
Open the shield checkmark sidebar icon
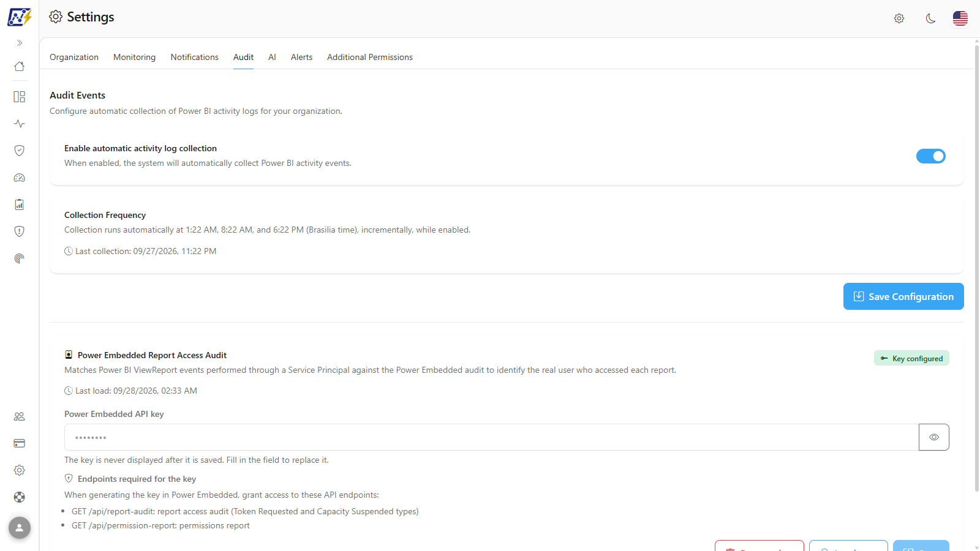[x=20, y=151]
